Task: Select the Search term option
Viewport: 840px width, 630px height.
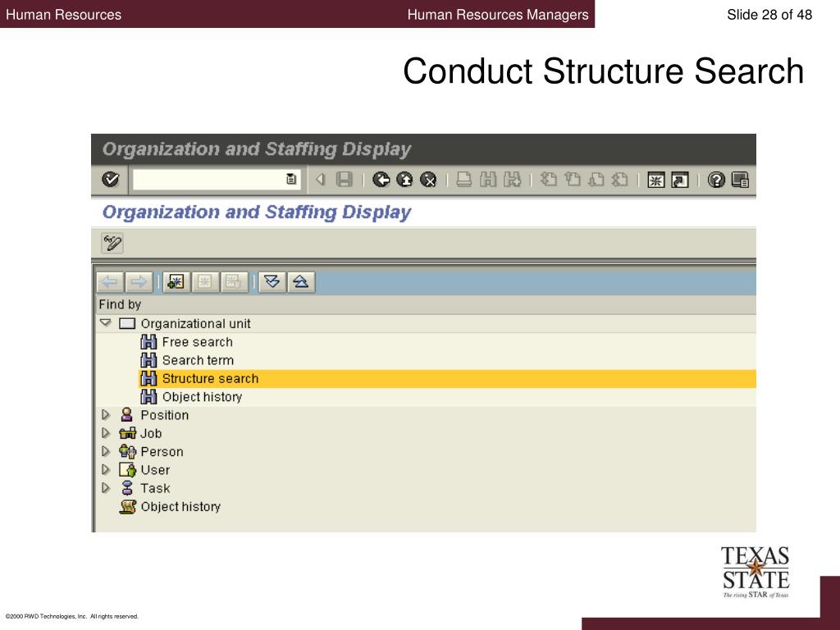Action: click(x=198, y=360)
